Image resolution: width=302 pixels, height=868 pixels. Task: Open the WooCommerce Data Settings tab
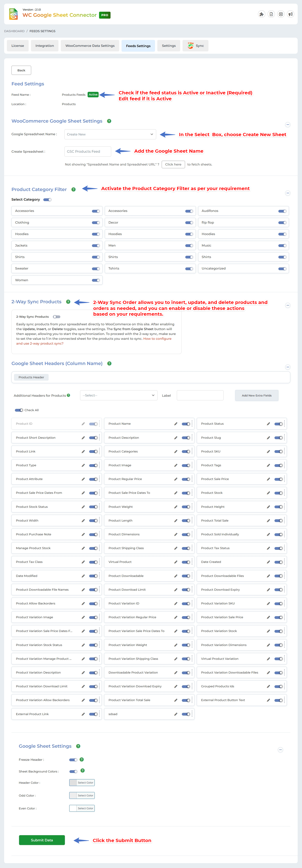[x=90, y=46]
